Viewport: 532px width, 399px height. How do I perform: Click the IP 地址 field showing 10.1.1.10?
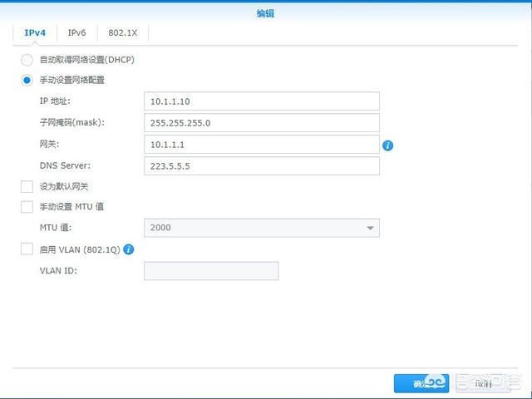coord(261,101)
